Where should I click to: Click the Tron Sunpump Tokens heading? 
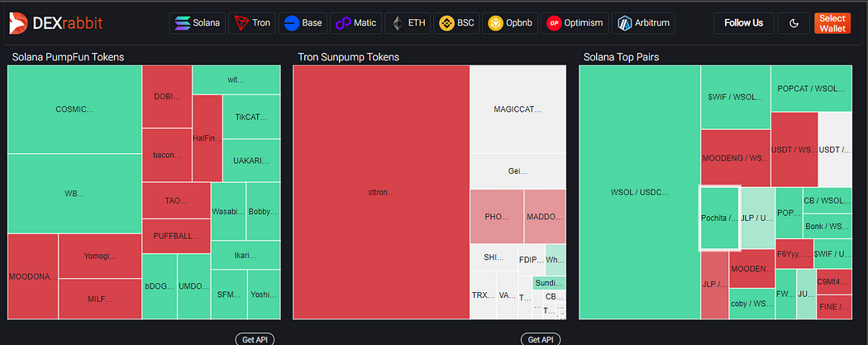[x=348, y=57]
